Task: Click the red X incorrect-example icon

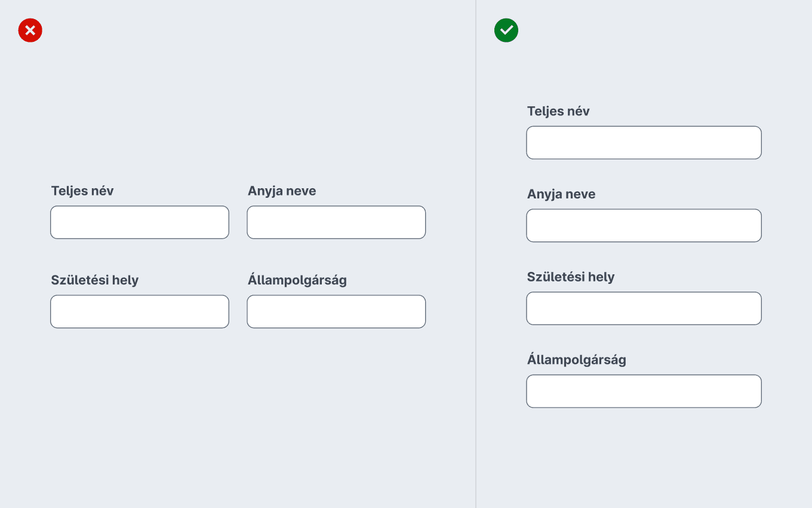Action: pos(30,30)
